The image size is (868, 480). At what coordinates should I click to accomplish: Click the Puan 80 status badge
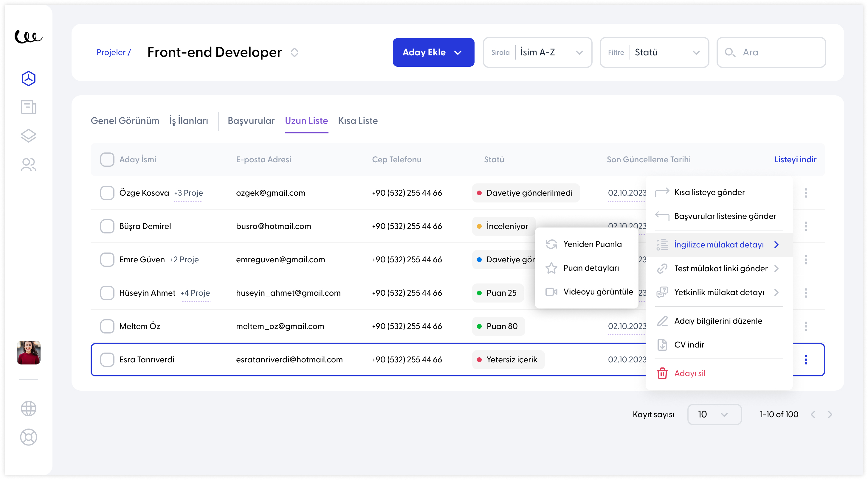pyautogui.click(x=498, y=326)
